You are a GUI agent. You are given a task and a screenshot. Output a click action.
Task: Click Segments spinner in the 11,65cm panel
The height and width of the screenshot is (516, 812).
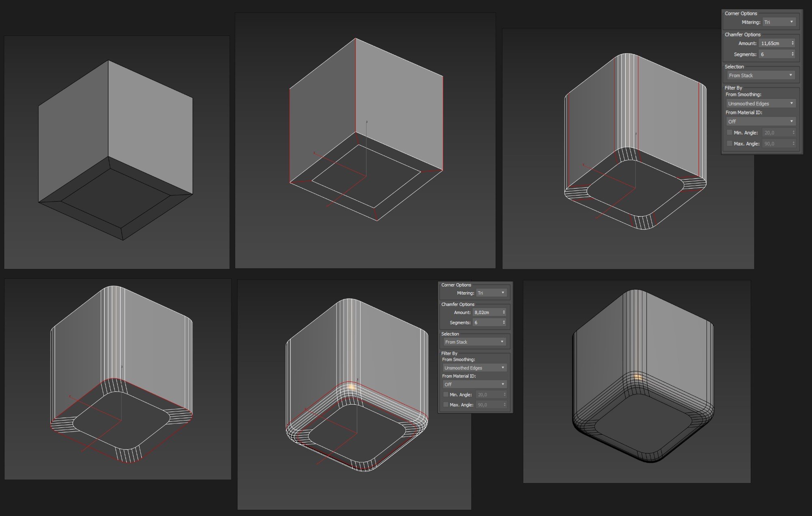[x=793, y=54]
